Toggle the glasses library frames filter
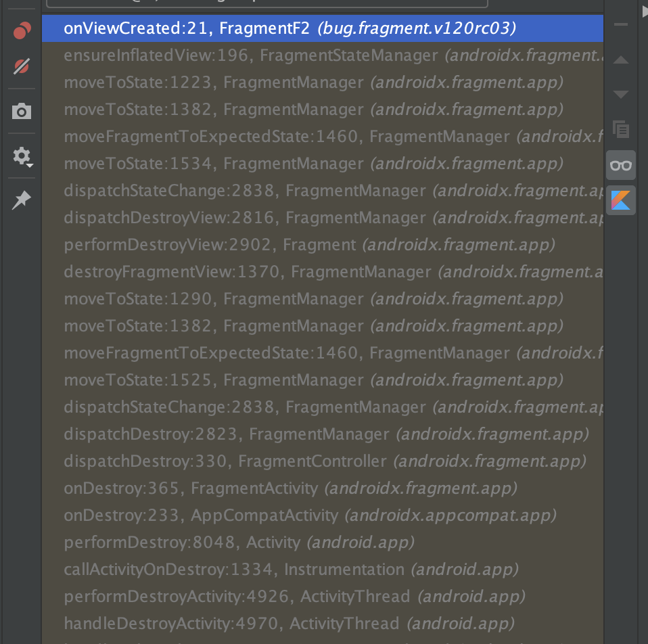 point(620,165)
